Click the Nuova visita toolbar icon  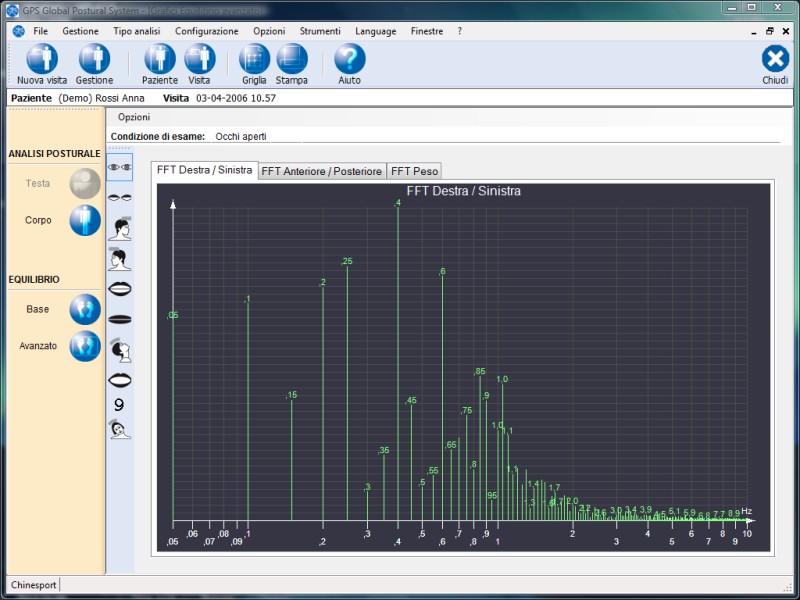[42, 60]
